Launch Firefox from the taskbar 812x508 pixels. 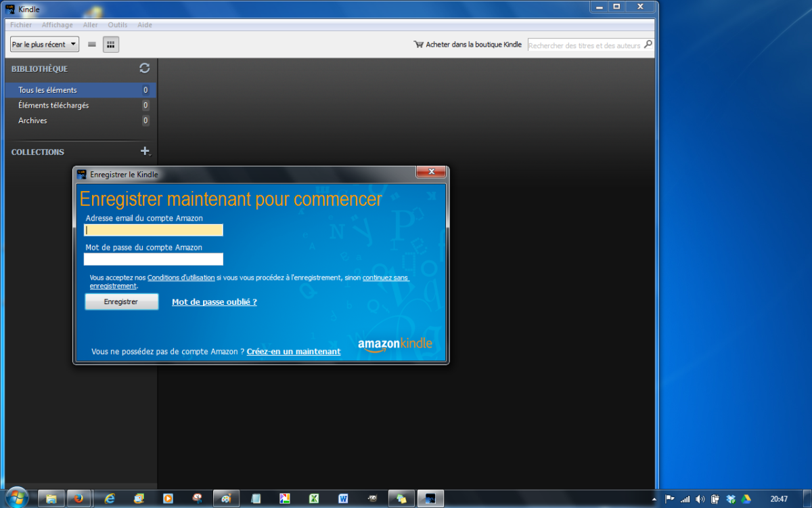point(78,499)
